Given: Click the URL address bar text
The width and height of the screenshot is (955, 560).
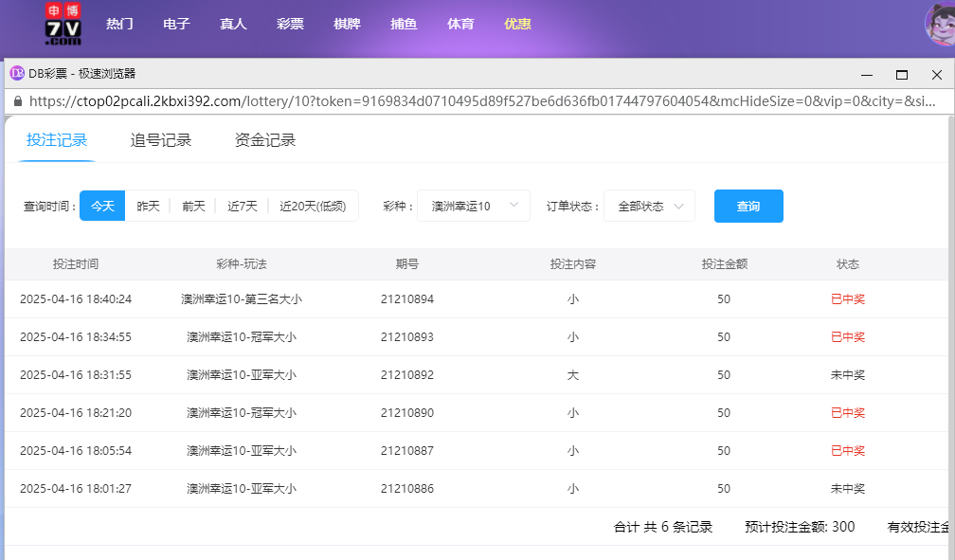Looking at the screenshot, I should click(x=474, y=101).
